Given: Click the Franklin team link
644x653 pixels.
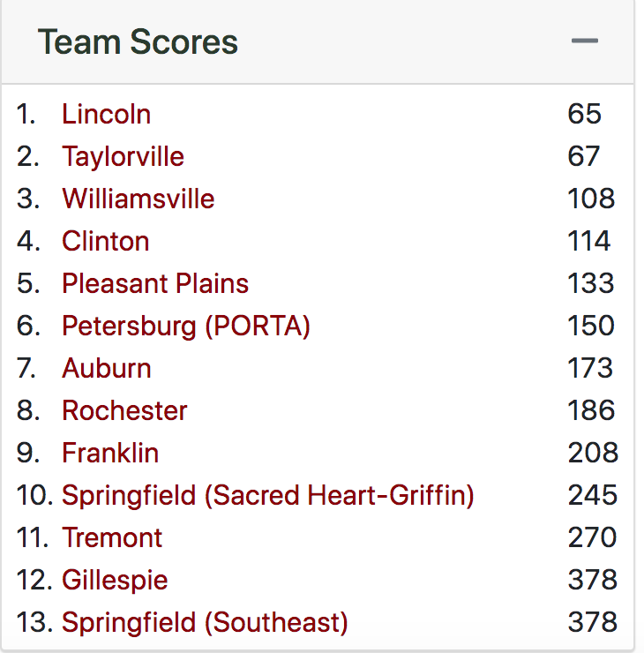Looking at the screenshot, I should click(110, 453).
